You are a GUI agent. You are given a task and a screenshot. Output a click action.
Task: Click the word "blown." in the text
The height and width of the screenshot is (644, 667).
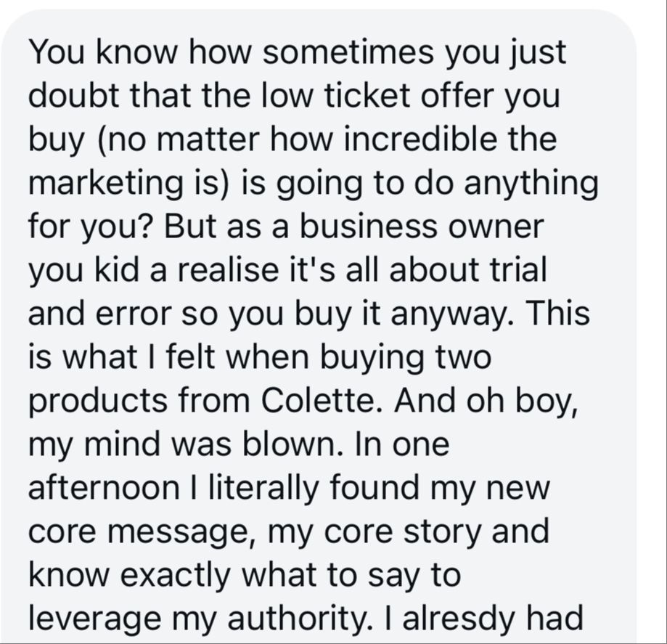(293, 444)
